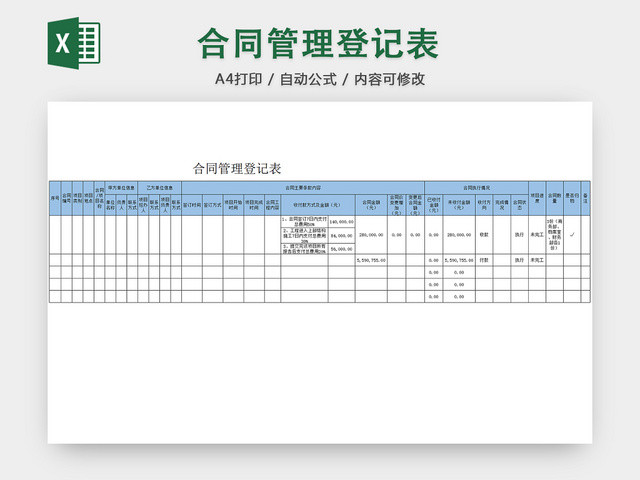Click the 序号 column header
Screen dimensions: 640x480
(x=55, y=198)
